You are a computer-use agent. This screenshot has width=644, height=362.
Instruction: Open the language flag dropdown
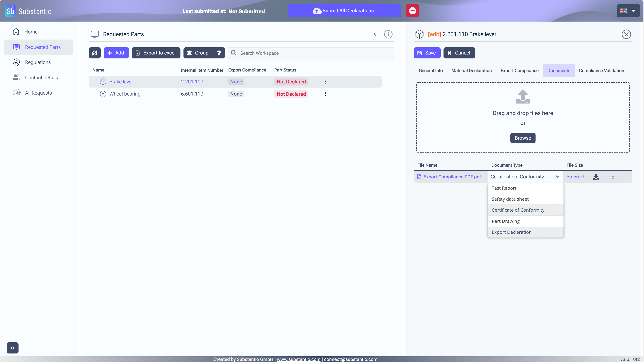628,11
